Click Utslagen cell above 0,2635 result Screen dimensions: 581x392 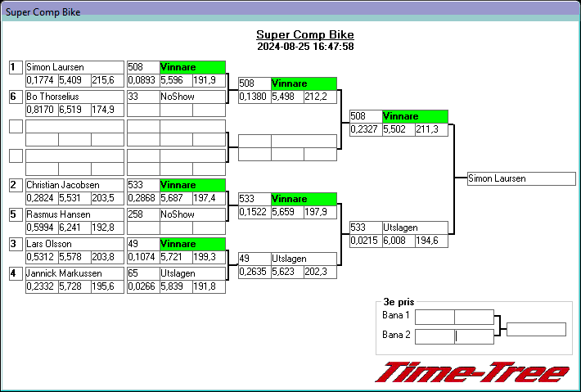304,259
